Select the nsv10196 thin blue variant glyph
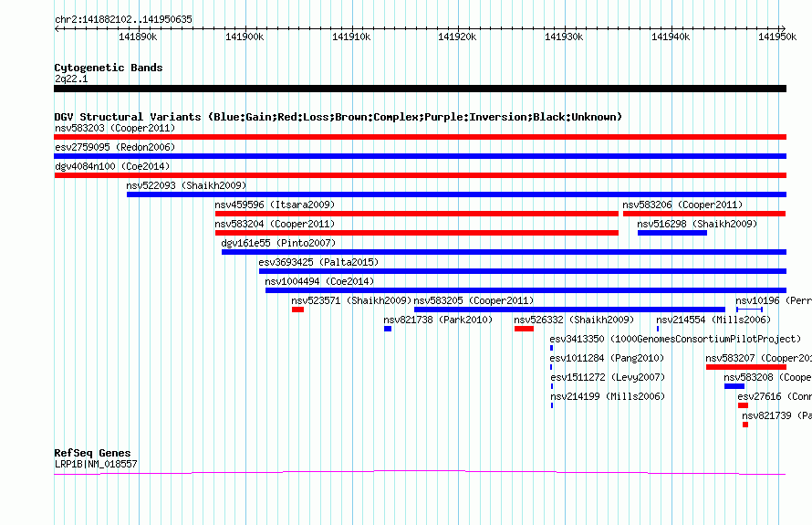 pos(749,310)
